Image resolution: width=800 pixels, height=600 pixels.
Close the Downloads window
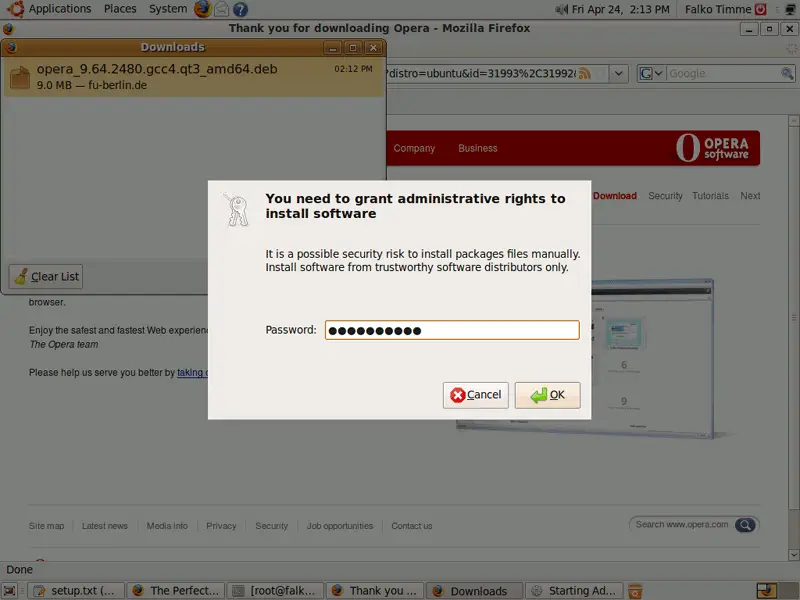pos(373,48)
